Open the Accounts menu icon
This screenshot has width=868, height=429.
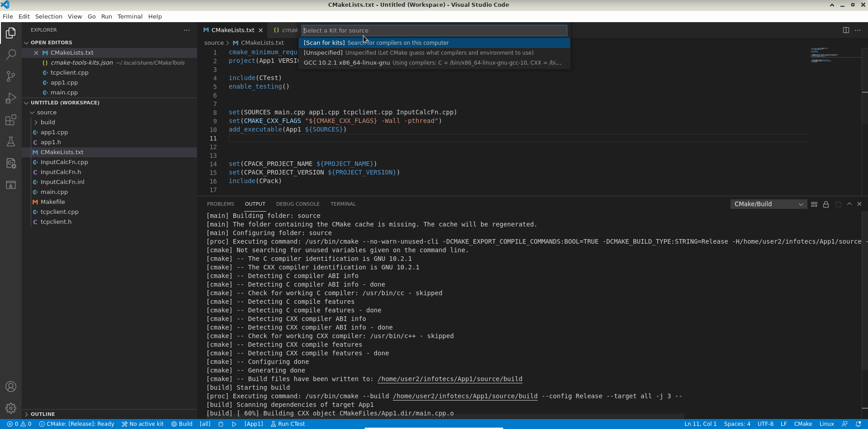coord(11,387)
